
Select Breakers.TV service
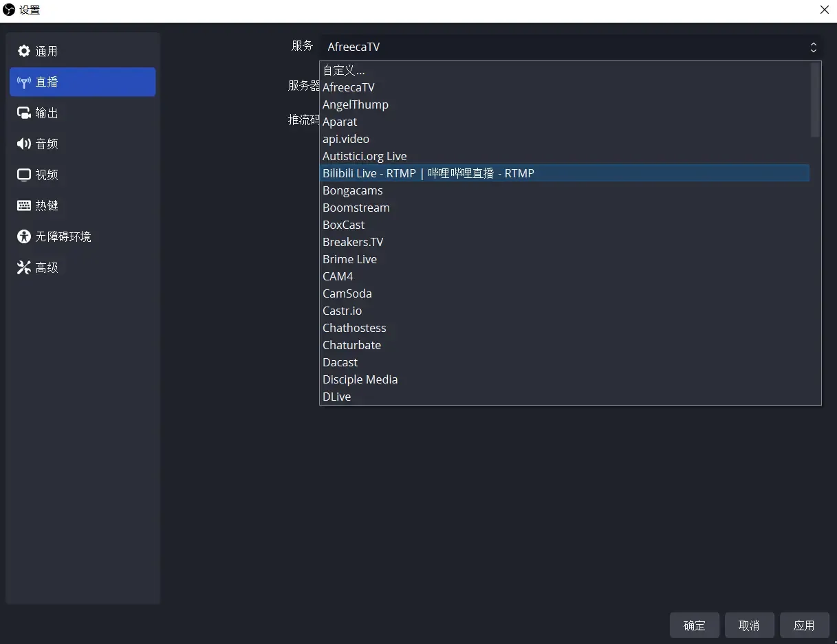tap(565, 242)
